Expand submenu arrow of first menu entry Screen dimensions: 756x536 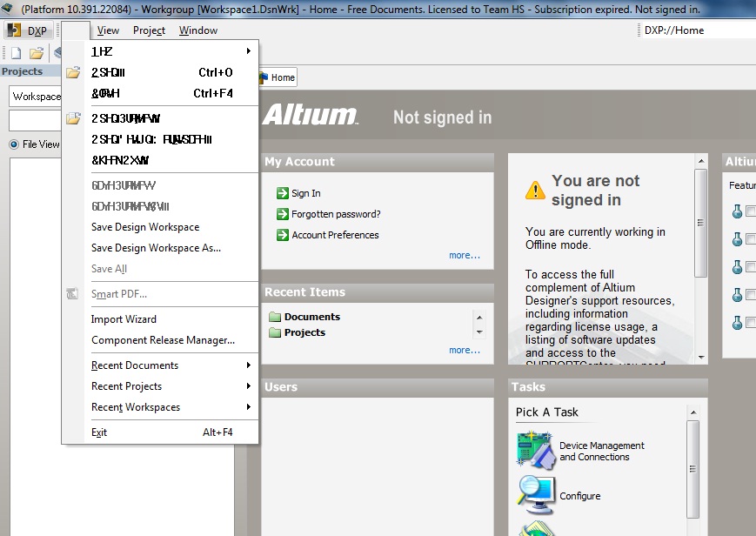pyautogui.click(x=248, y=51)
